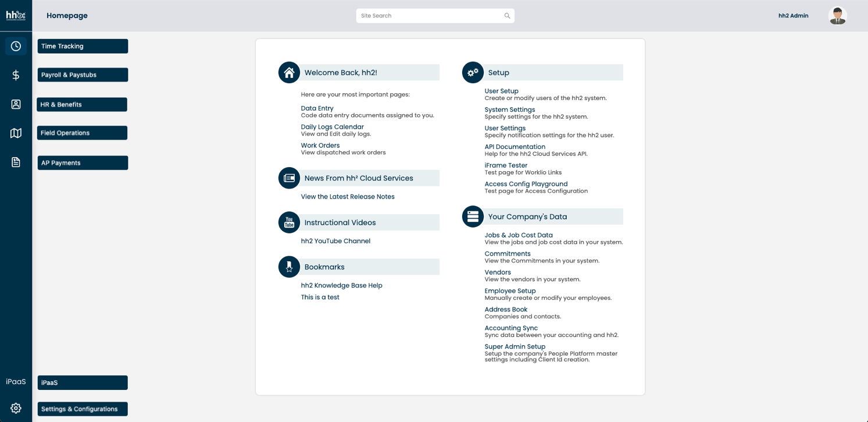Click the search magnifier icon
868x422 pixels.
click(x=507, y=16)
